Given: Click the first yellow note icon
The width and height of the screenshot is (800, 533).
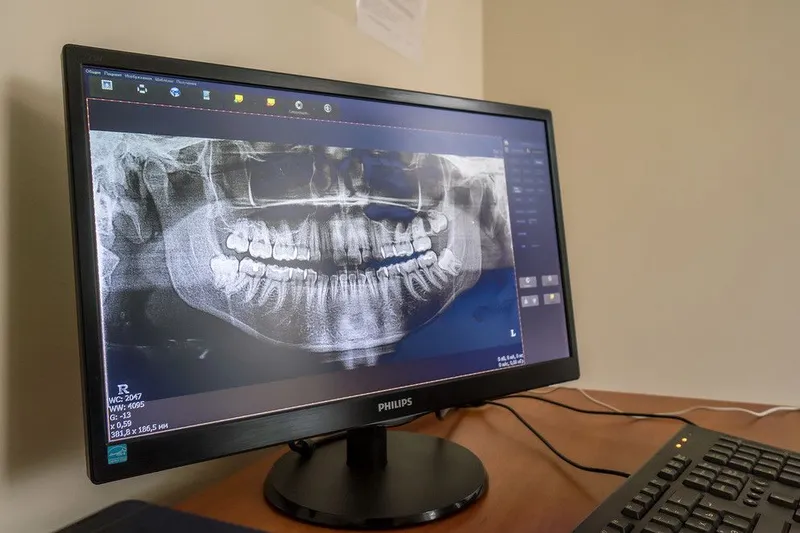Looking at the screenshot, I should (x=238, y=98).
